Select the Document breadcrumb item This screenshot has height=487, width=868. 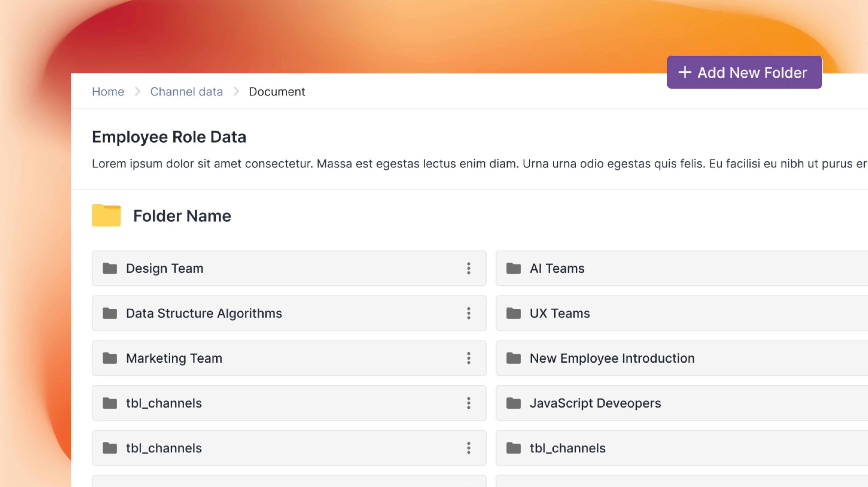pyautogui.click(x=277, y=92)
